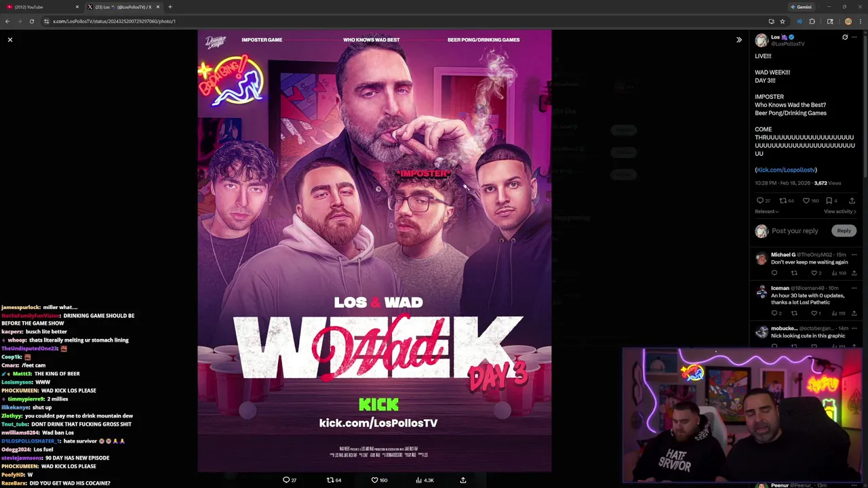
Task: Open Los profile avatar in sidebar
Action: (762, 41)
